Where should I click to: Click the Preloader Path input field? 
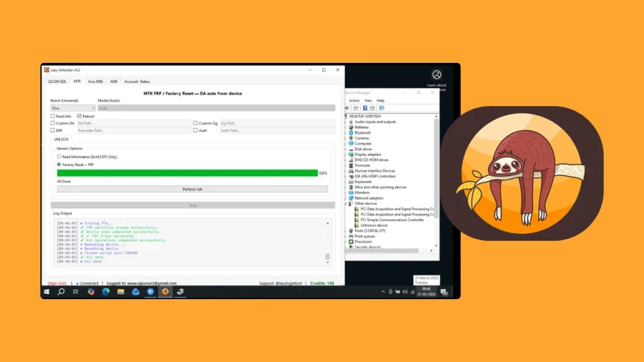tap(134, 131)
